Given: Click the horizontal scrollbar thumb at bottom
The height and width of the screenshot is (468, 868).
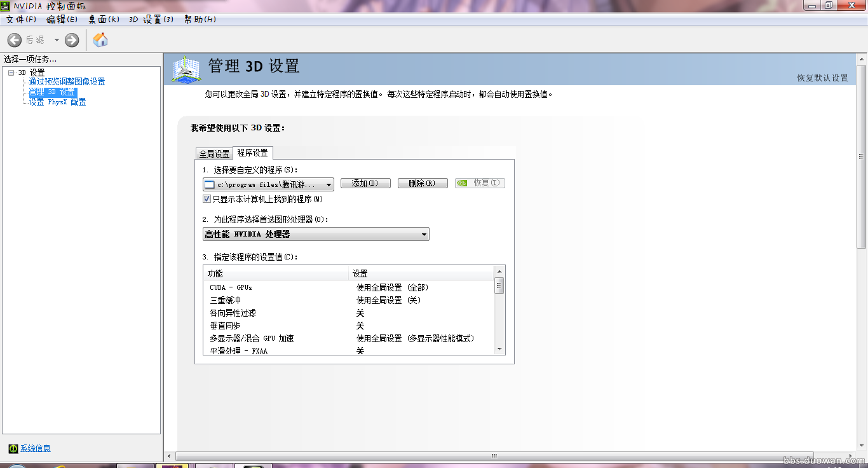Looking at the screenshot, I should pos(494,456).
